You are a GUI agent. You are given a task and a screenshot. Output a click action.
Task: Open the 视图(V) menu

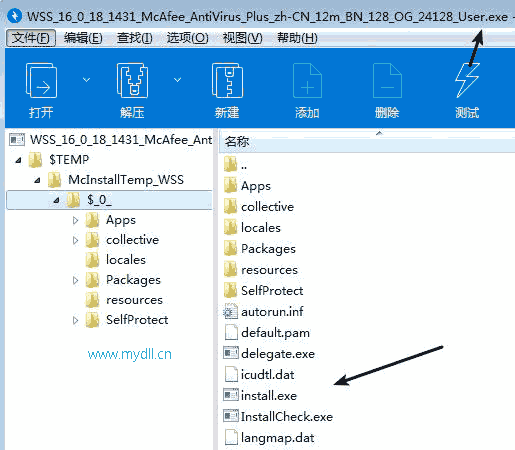242,38
